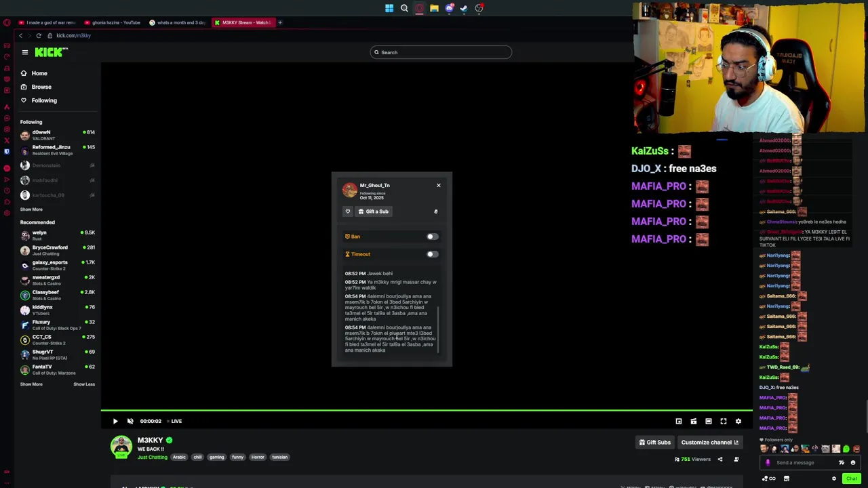Click the kick.com/m3kky address bar
The height and width of the screenshot is (488, 868).
coord(73,35)
